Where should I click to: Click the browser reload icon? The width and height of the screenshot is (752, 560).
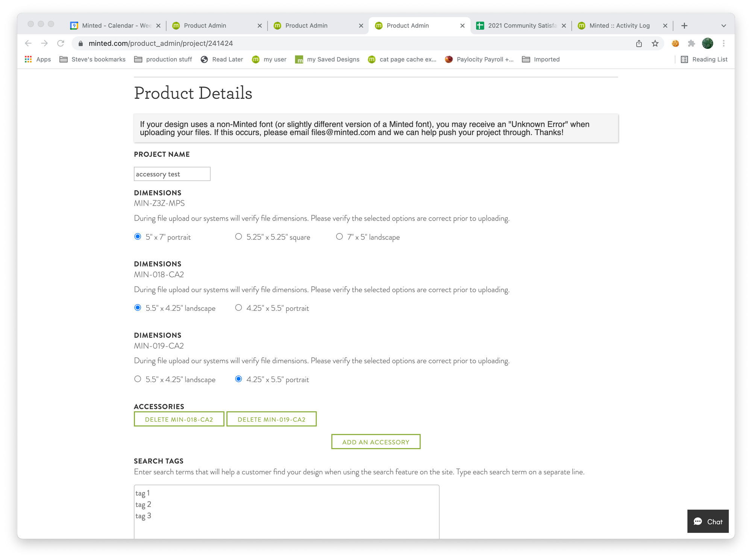point(61,43)
